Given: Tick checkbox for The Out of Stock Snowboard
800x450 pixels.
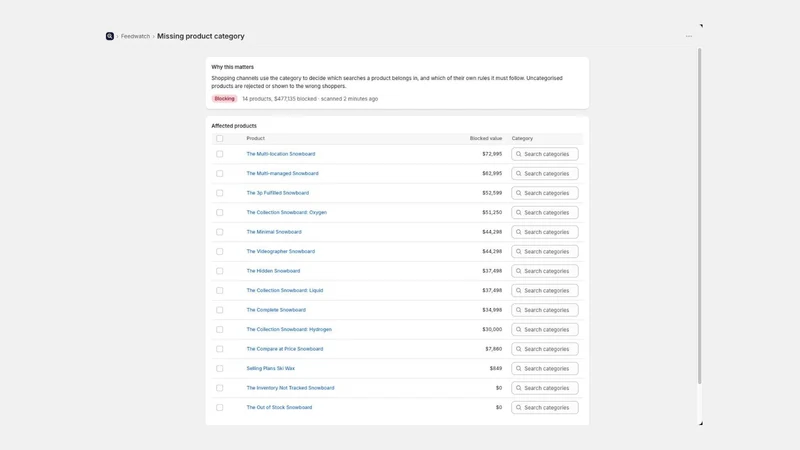Looking at the screenshot, I should click(x=219, y=408).
